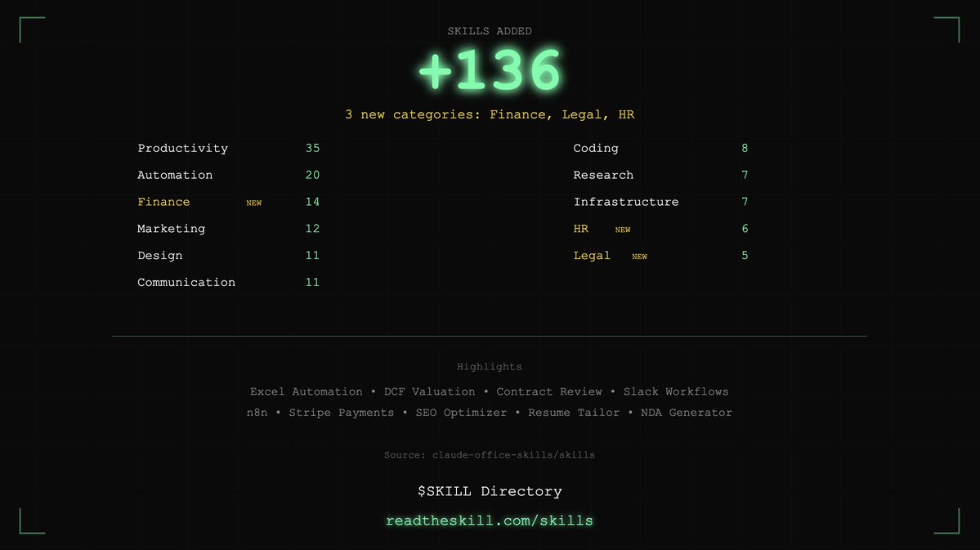Click the Coding count "8"
The width and height of the screenshot is (980, 550).
pos(745,148)
